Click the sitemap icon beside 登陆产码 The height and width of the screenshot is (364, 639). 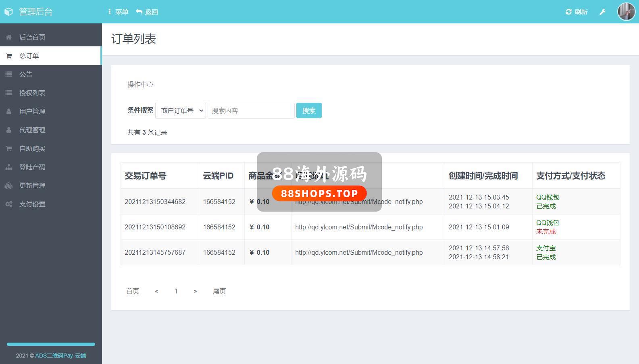(x=9, y=167)
